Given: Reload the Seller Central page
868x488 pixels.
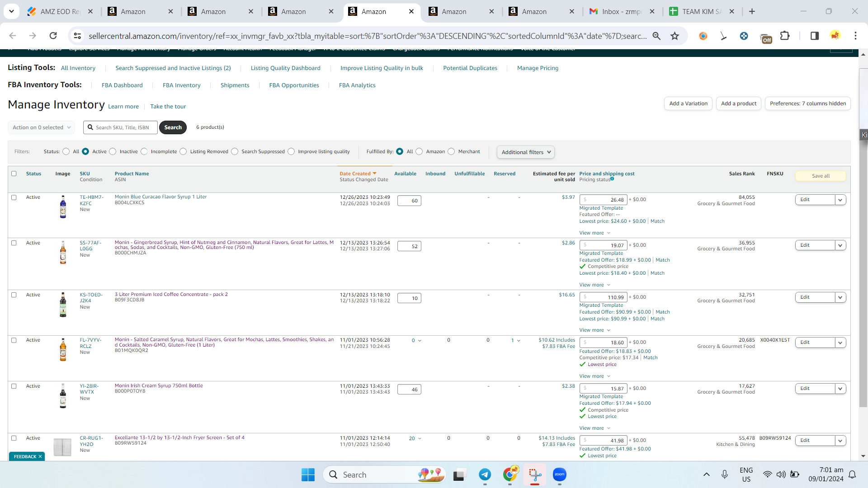Looking at the screenshot, I should coord(53,36).
